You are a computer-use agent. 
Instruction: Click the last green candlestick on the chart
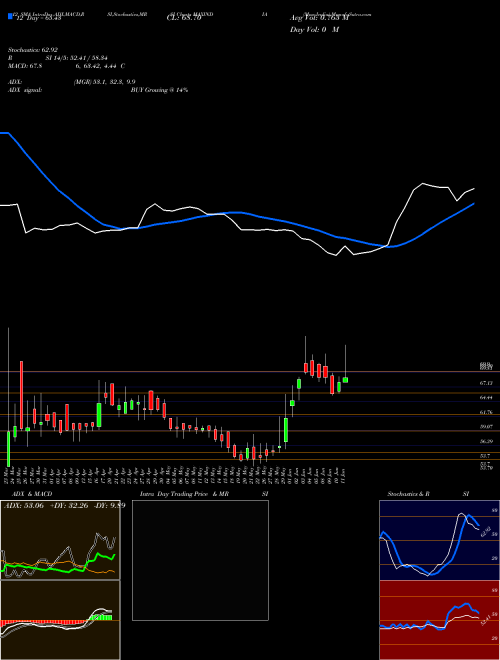coord(346,380)
